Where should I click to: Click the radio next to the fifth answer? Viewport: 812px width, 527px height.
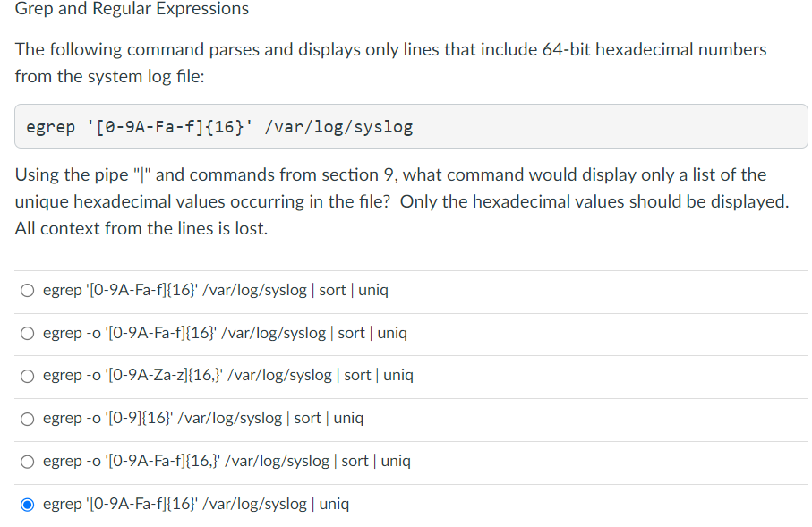pyautogui.click(x=27, y=461)
